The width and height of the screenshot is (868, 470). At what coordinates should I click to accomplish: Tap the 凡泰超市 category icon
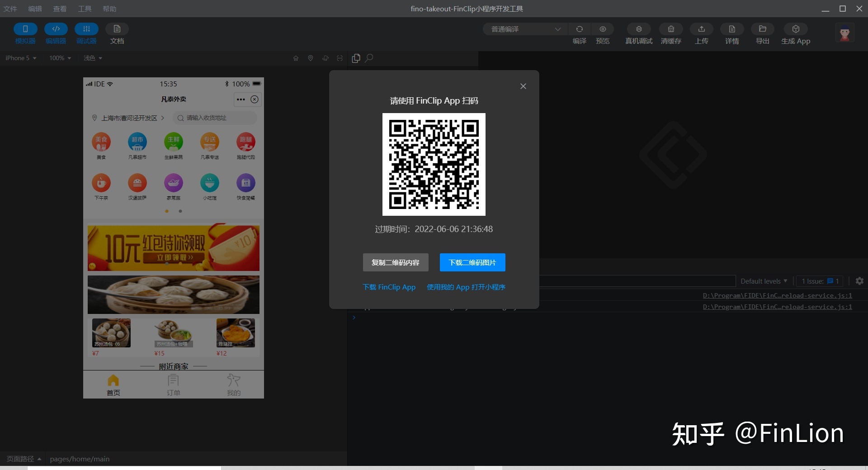pyautogui.click(x=137, y=142)
